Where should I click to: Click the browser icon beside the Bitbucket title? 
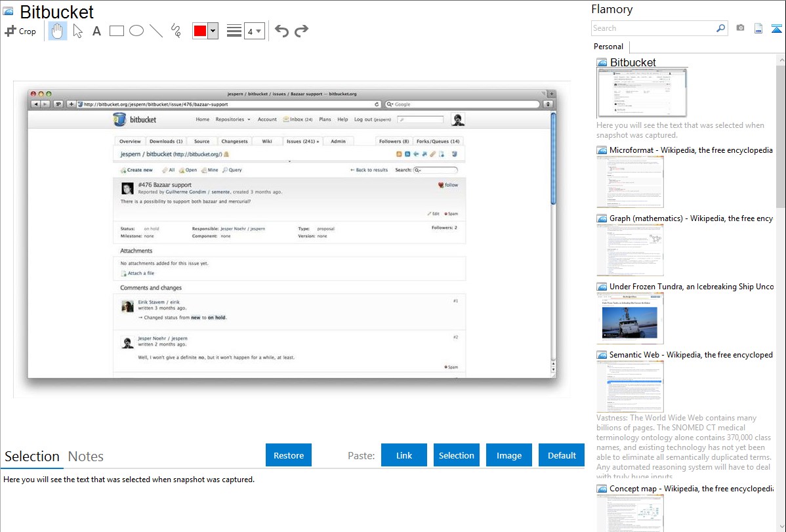coord(8,12)
